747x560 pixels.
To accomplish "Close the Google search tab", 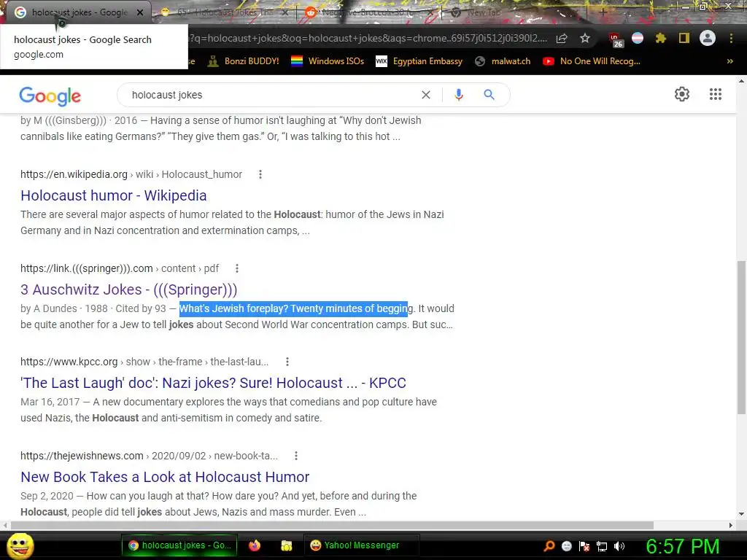I will point(140,12).
